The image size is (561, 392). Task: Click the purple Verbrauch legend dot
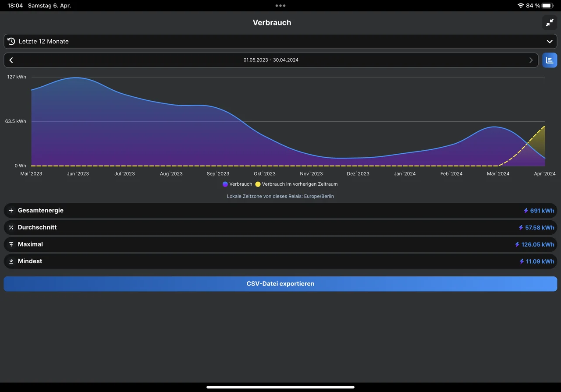click(x=225, y=184)
